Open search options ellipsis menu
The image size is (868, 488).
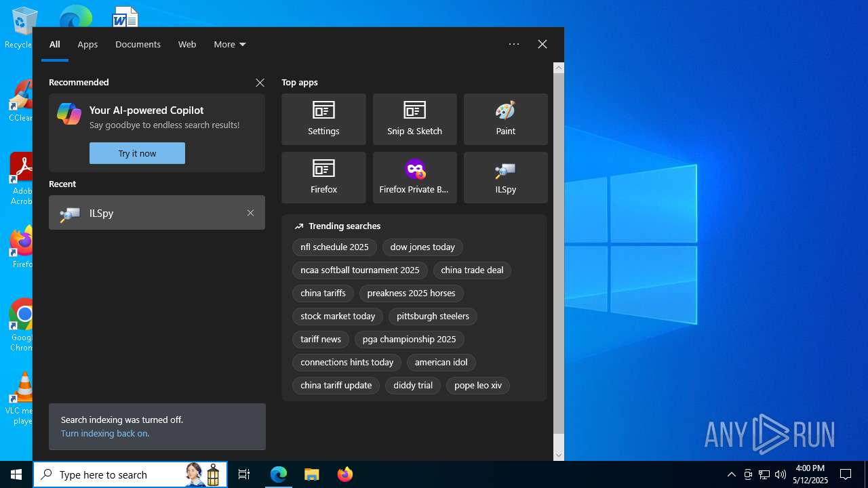point(514,44)
